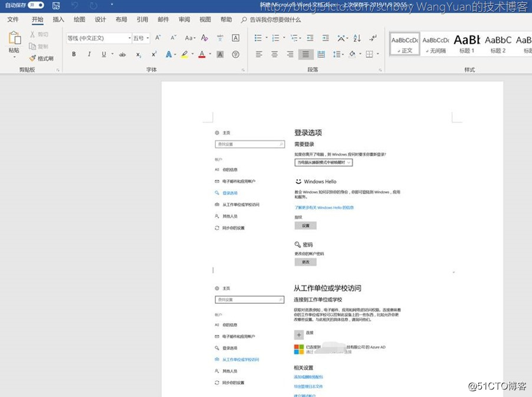Switch to the 插入 ribbon tab
This screenshot has width=532, height=397.
(58, 19)
